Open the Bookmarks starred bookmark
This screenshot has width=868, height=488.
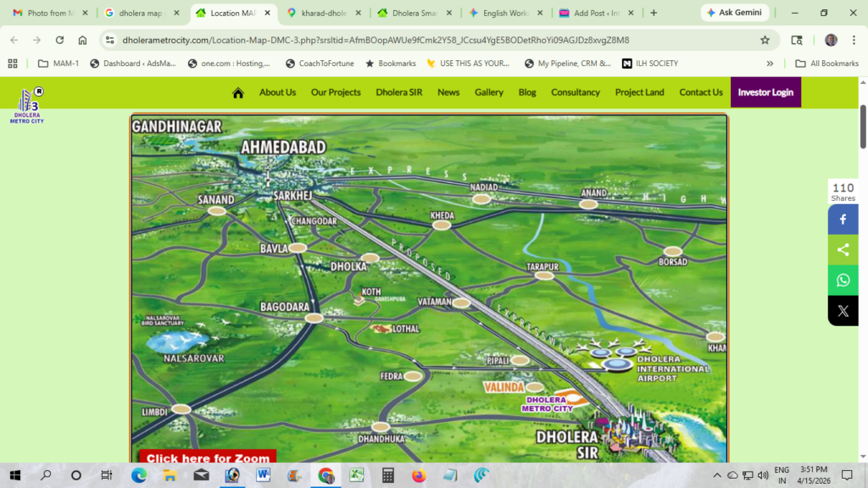[391, 64]
